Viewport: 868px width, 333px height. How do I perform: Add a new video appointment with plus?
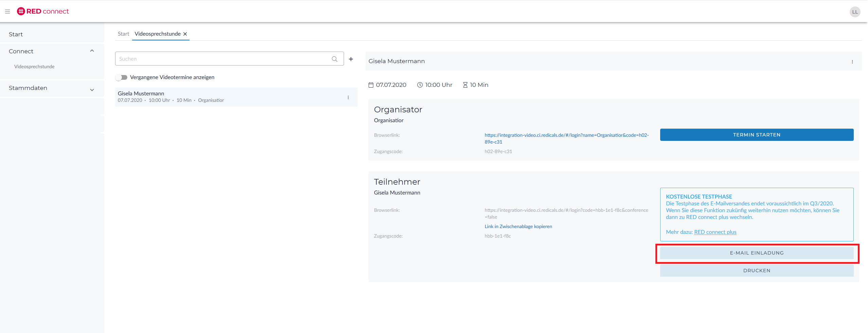pyautogui.click(x=351, y=59)
